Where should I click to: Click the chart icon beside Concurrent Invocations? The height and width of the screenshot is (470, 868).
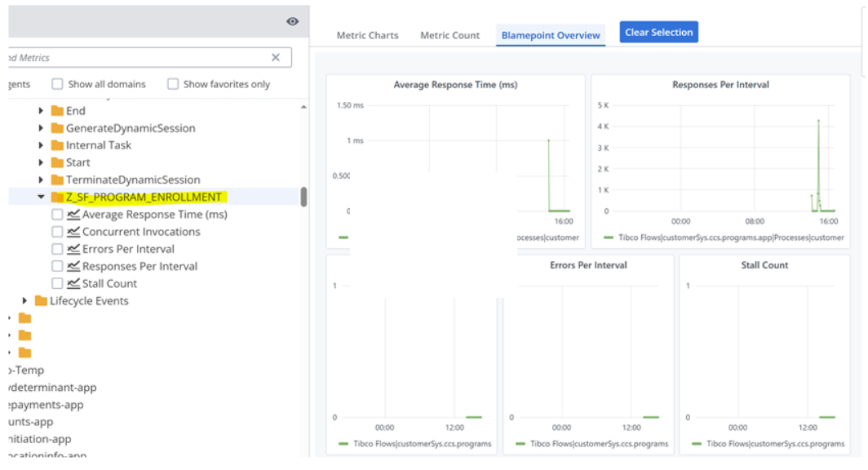click(73, 232)
